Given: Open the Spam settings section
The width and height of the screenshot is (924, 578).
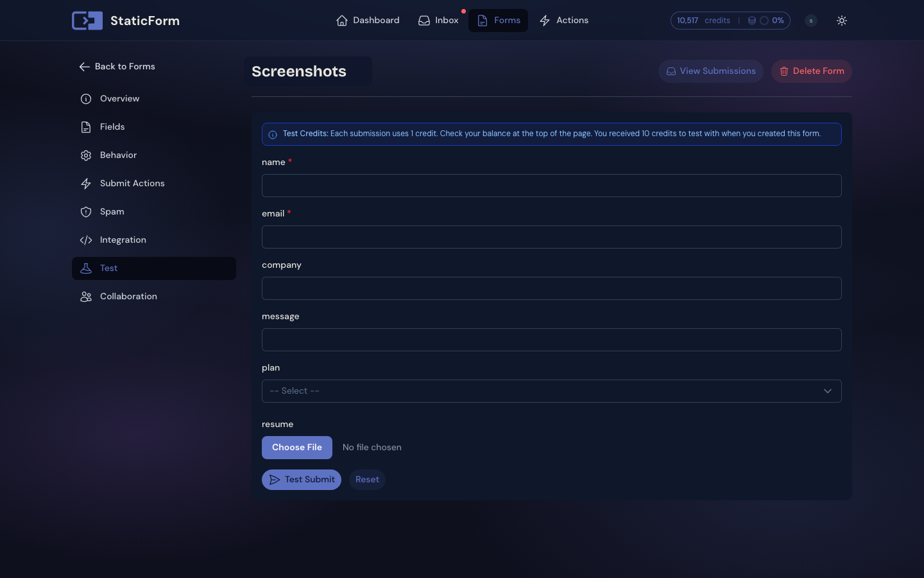Looking at the screenshot, I should pyautogui.click(x=154, y=212).
